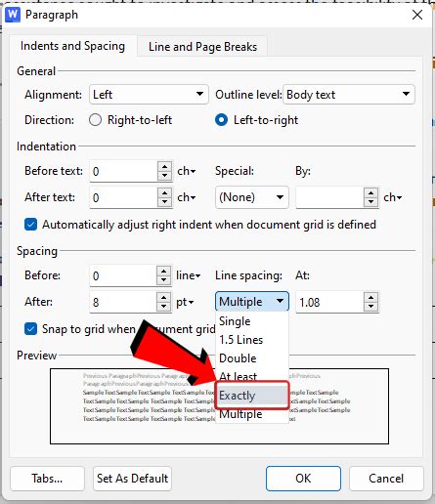Choose Double line spacing option
The height and width of the screenshot is (504, 435).
click(x=252, y=358)
